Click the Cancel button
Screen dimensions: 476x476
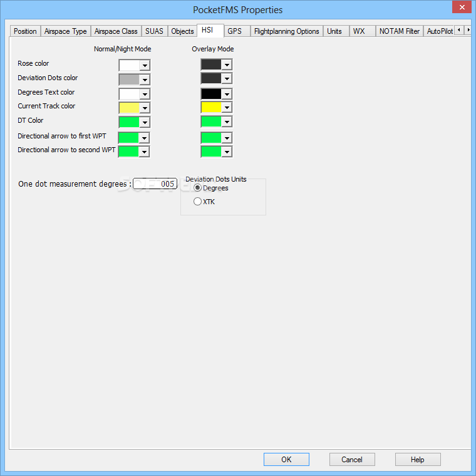pyautogui.click(x=352, y=459)
